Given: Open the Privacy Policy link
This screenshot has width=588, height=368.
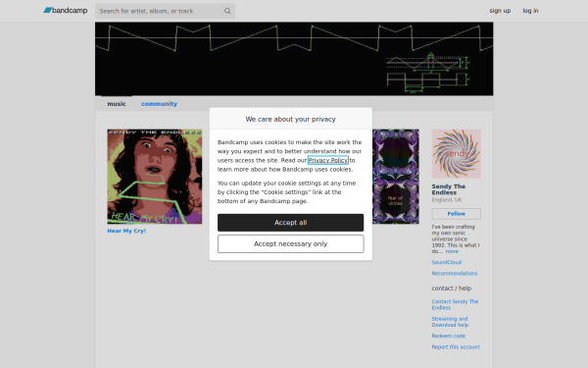Looking at the screenshot, I should (x=328, y=160).
